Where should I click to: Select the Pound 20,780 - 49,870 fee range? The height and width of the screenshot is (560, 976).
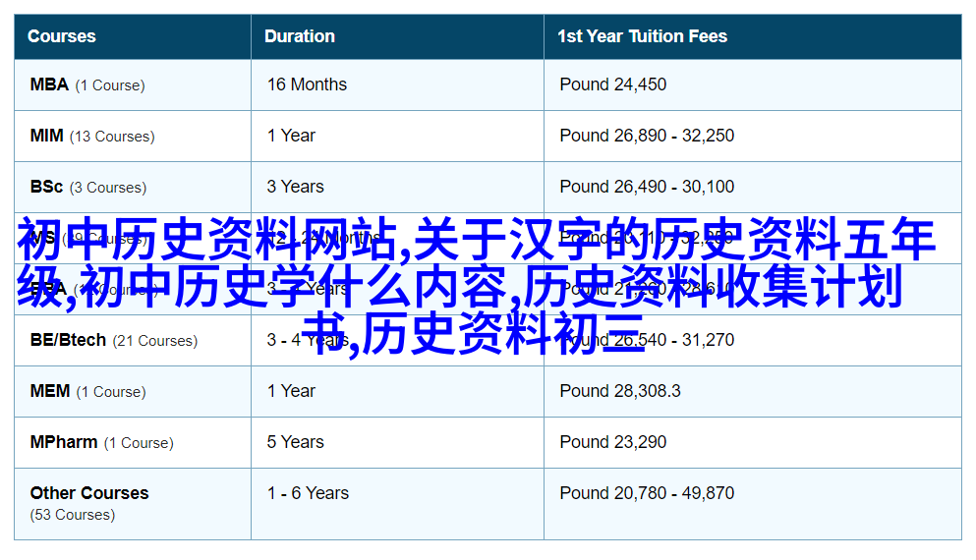[x=647, y=493]
